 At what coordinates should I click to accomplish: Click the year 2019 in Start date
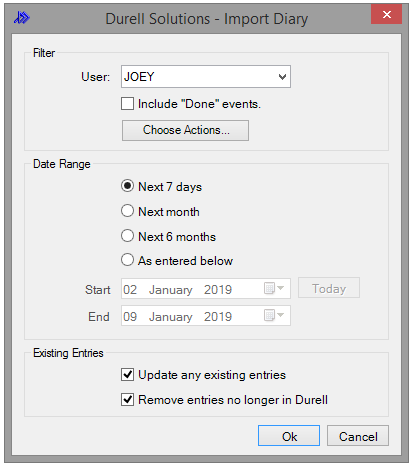coord(218,289)
